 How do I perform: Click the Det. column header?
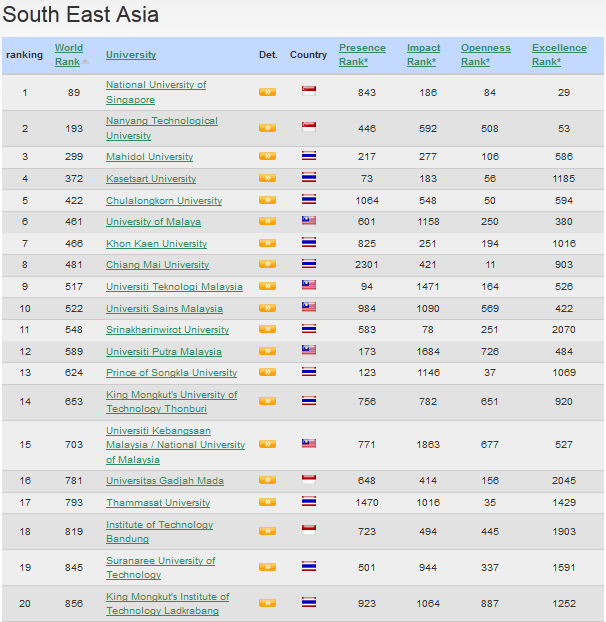click(x=268, y=55)
